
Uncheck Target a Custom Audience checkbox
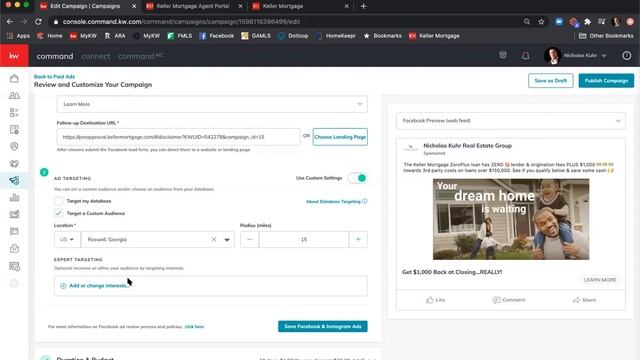click(x=58, y=213)
